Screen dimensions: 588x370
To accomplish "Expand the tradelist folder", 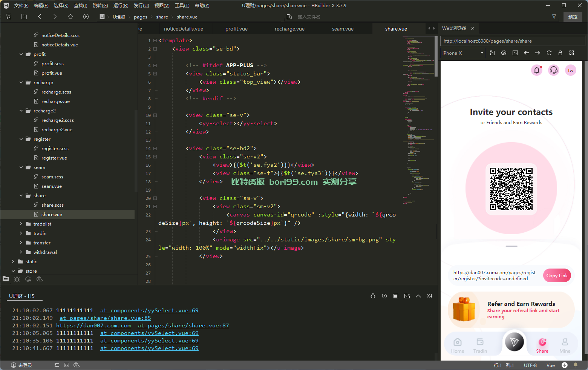I will [x=21, y=224].
